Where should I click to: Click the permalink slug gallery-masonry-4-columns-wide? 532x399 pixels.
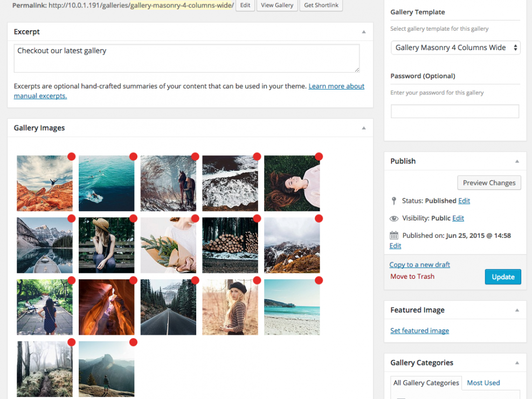182,5
